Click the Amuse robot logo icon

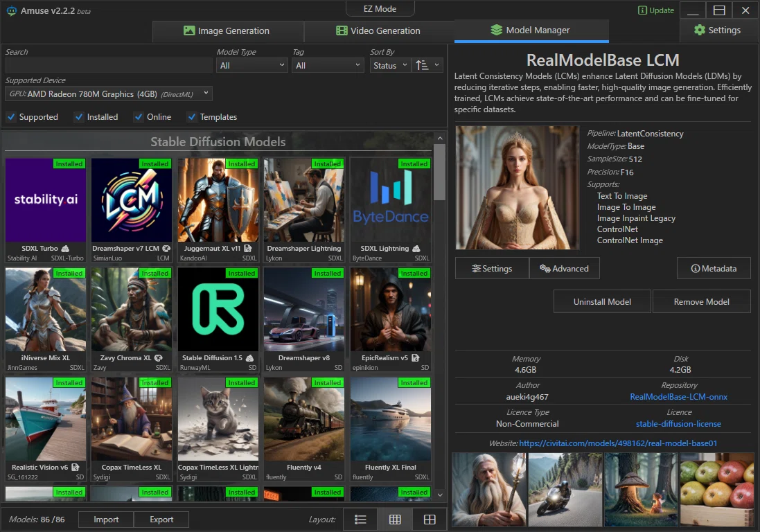[11, 10]
